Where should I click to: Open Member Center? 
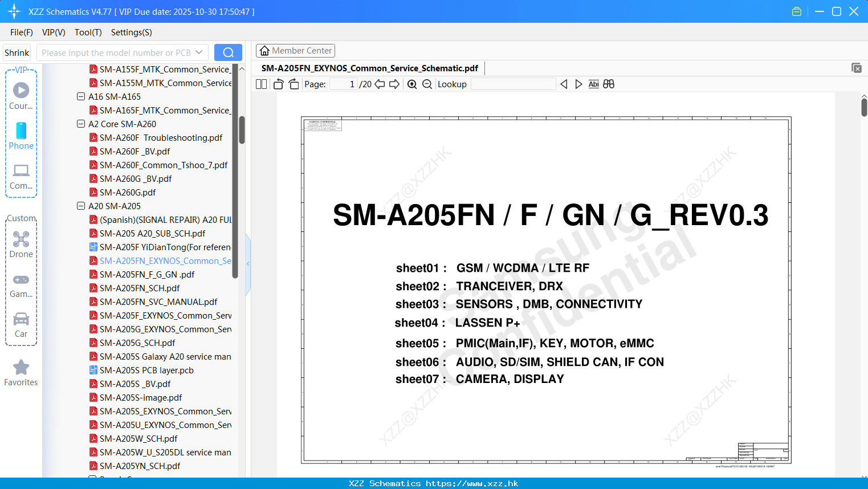(x=295, y=51)
